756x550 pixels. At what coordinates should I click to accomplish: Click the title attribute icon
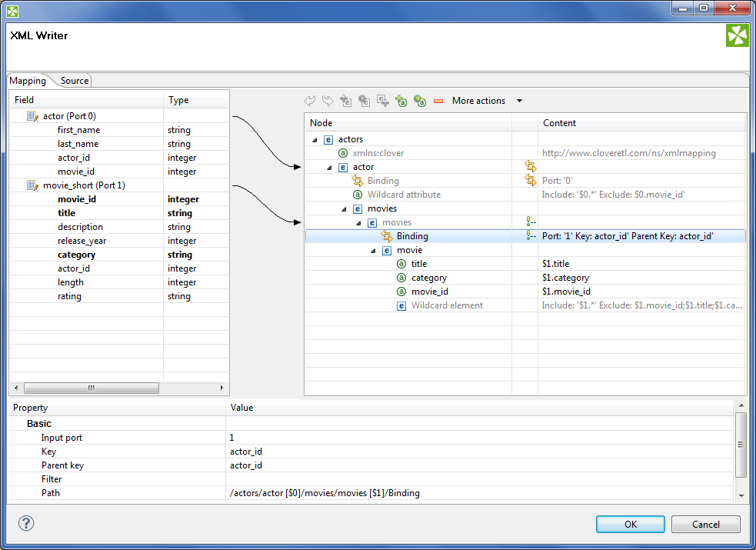click(401, 264)
